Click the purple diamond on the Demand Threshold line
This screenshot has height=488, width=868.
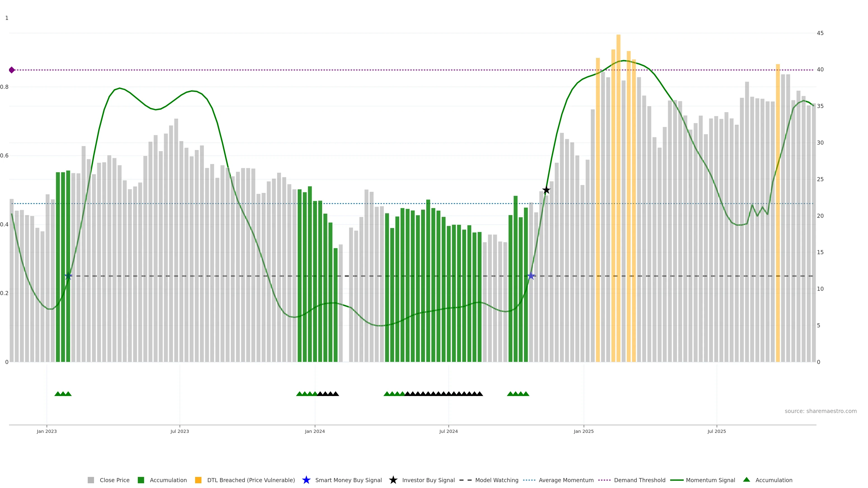point(12,70)
